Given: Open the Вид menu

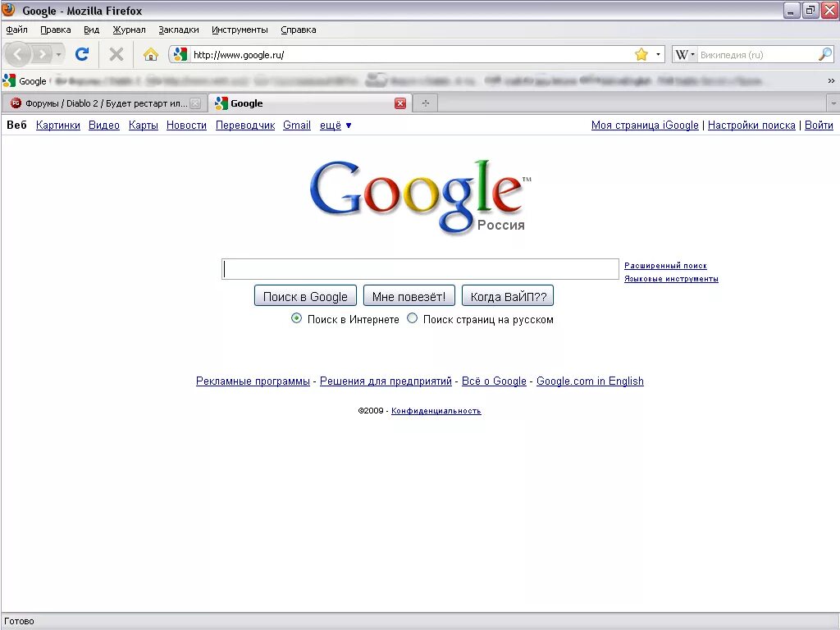Looking at the screenshot, I should point(92,30).
